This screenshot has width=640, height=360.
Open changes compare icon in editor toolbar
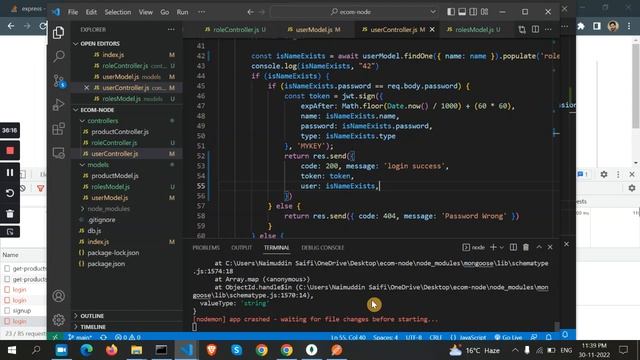[x=522, y=29]
